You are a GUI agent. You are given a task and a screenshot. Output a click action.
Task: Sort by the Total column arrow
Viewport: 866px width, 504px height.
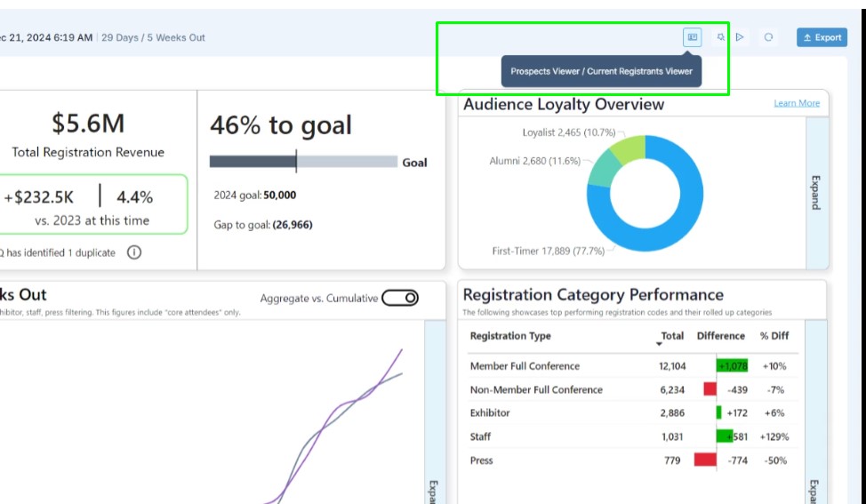click(x=660, y=343)
